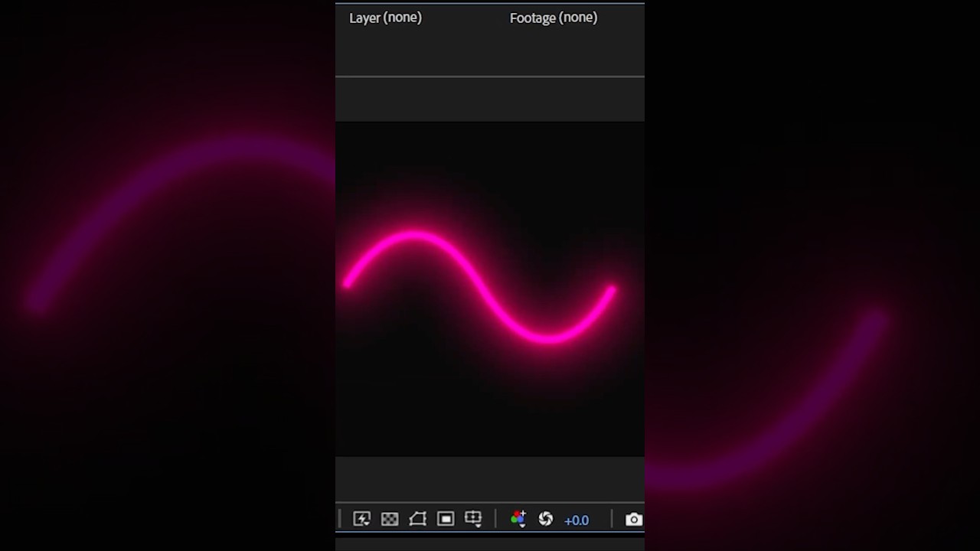The width and height of the screenshot is (980, 551).
Task: Toggle mask and shape path visibility
Action: point(417,519)
